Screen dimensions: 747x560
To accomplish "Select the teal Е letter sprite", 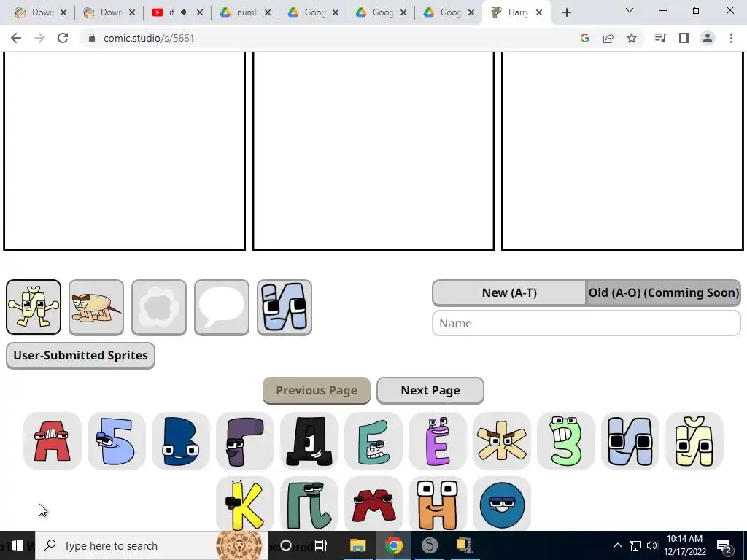I will coord(373,441).
